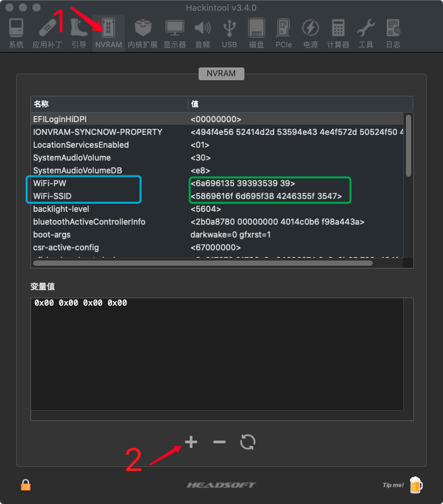Image resolution: width=443 pixels, height=504 pixels.
Task: Open the 日志 log section
Action: pyautogui.click(x=393, y=34)
